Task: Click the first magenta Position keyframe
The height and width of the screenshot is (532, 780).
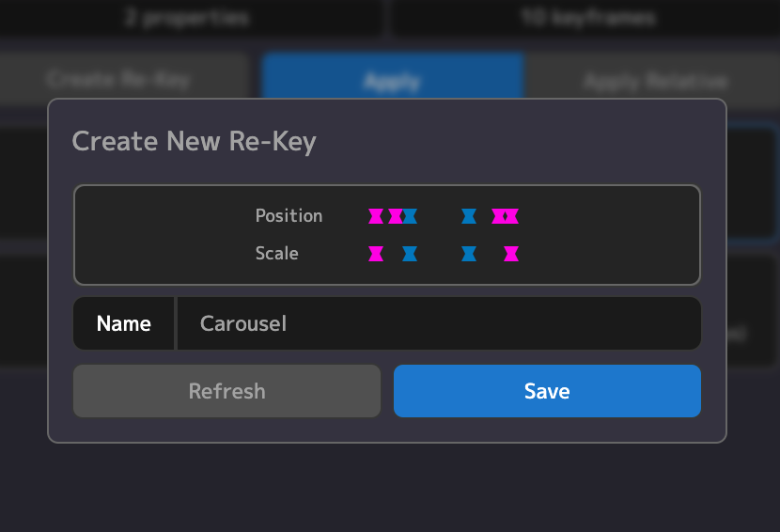Action: point(376,216)
